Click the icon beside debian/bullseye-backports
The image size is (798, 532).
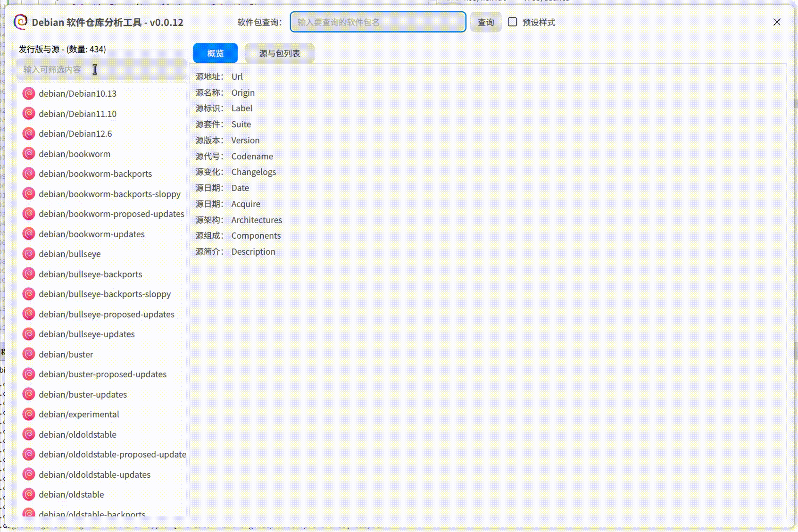point(29,274)
